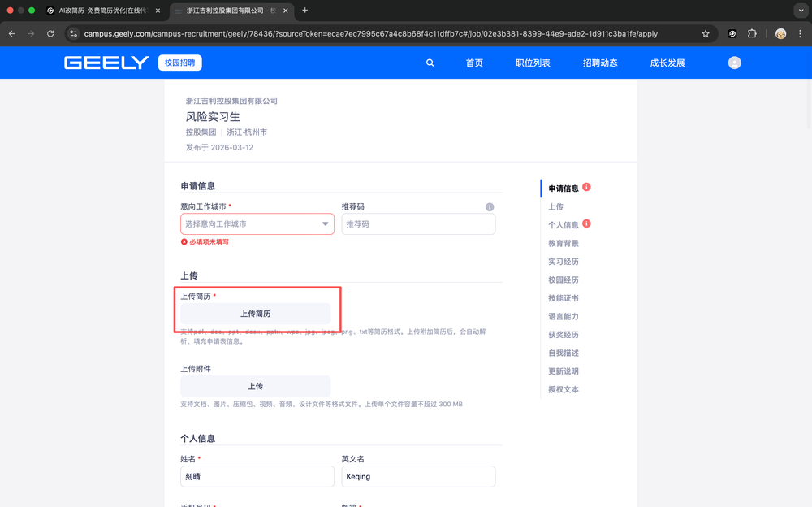Jump to 教育背景 in the side index
Image resolution: width=812 pixels, height=507 pixels.
point(564,243)
